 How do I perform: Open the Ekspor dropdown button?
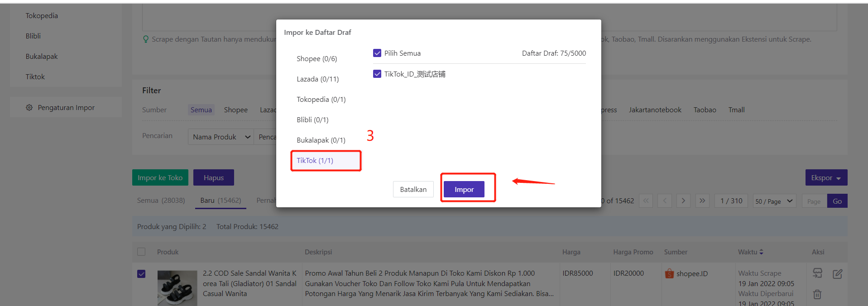(x=826, y=178)
